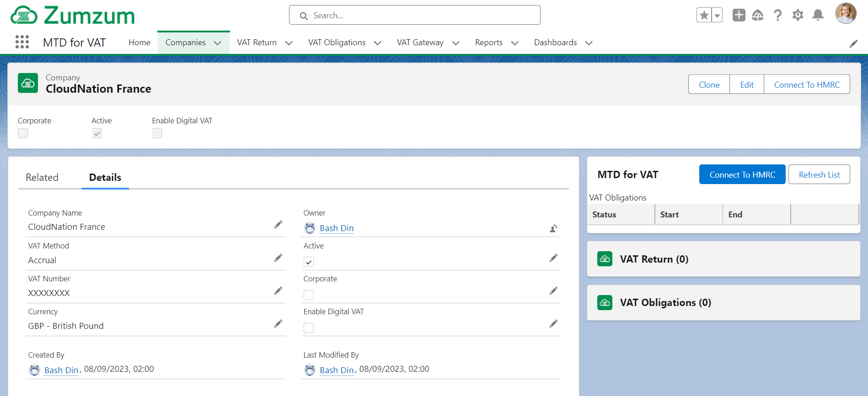Expand the VAT Return menu chevron

tap(289, 43)
